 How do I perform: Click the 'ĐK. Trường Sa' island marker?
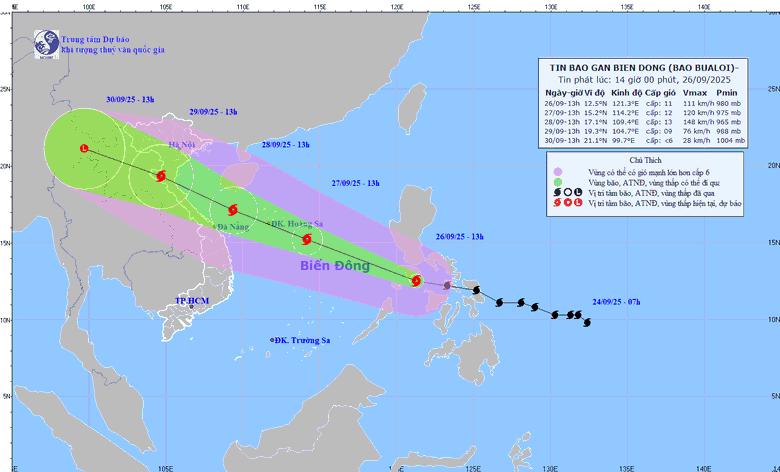tap(272, 340)
